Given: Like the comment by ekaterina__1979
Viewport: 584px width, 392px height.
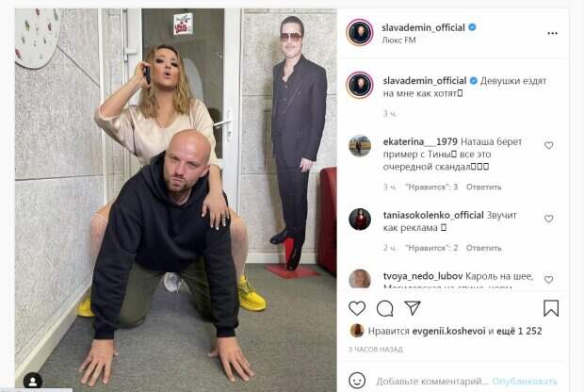Looking at the screenshot, I should pyautogui.click(x=548, y=145).
